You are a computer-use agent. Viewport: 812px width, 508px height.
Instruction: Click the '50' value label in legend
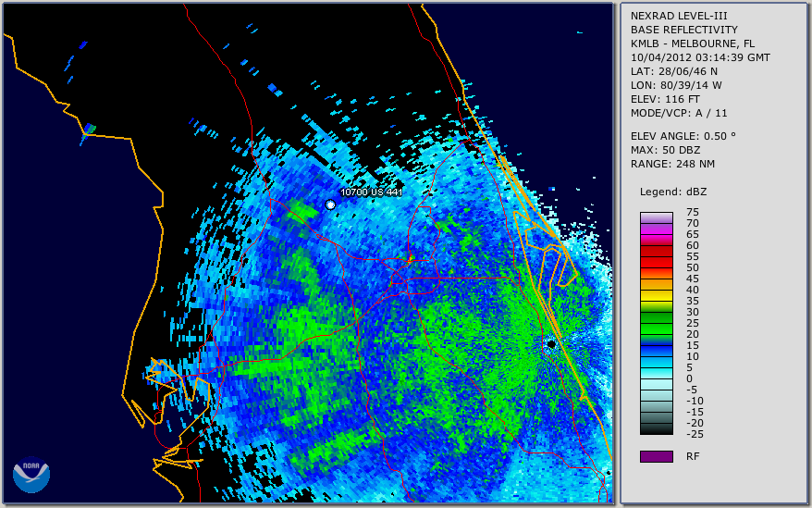tap(693, 267)
